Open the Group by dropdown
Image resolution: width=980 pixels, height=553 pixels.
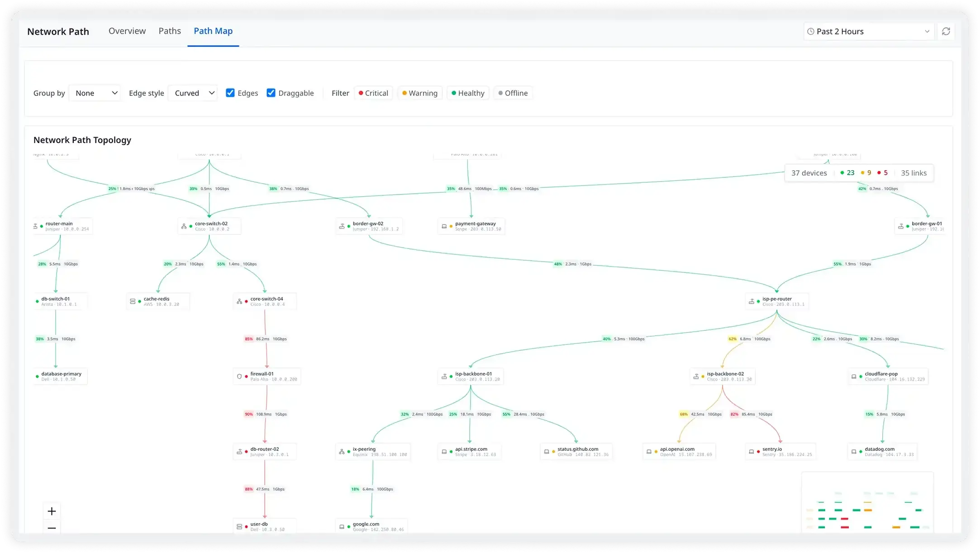[95, 93]
